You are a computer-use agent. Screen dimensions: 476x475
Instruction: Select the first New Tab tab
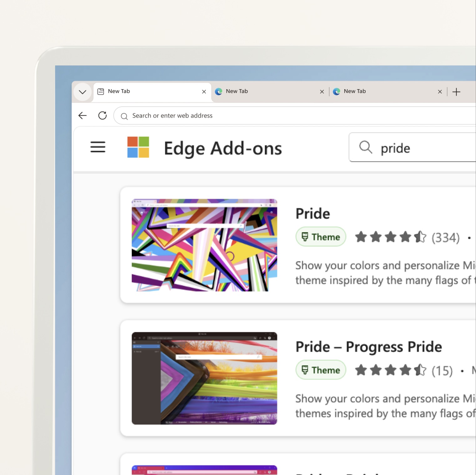(152, 92)
